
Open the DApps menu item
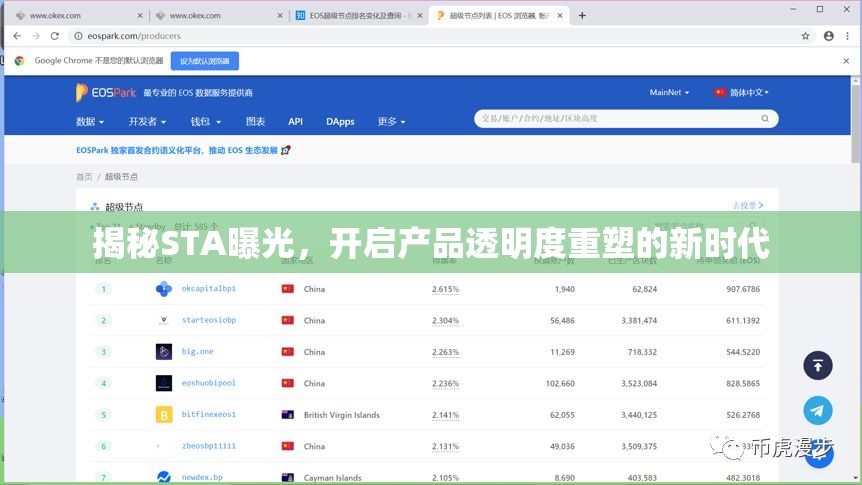pyautogui.click(x=340, y=122)
